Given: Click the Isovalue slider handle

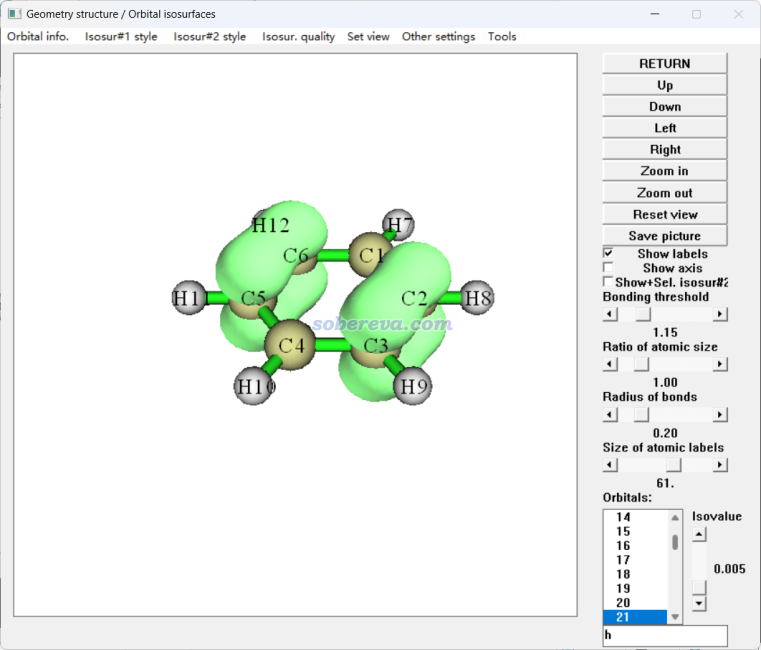Looking at the screenshot, I should [x=699, y=587].
